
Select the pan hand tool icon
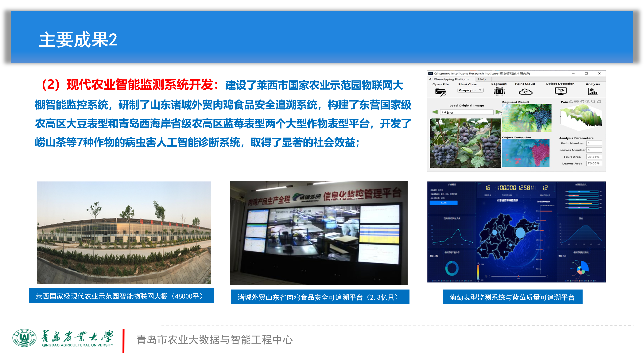(582, 102)
